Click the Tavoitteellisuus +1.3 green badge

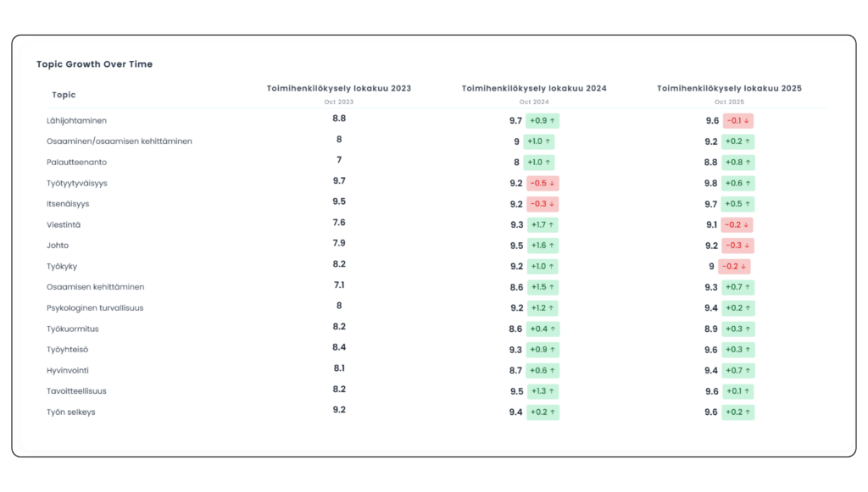point(542,391)
